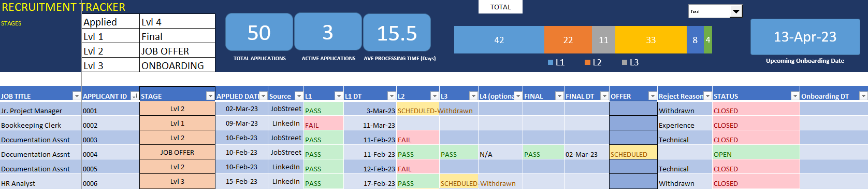Click the L1 legend entry
868x189 pixels.
pyautogui.click(x=556, y=62)
